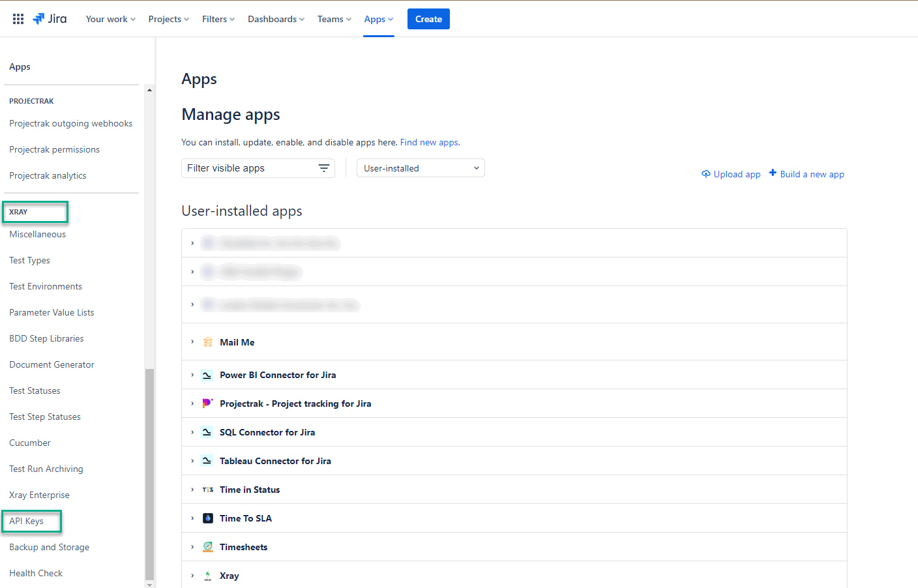Select the Power BI Connector for Jira icon
918x588 pixels.
point(207,375)
